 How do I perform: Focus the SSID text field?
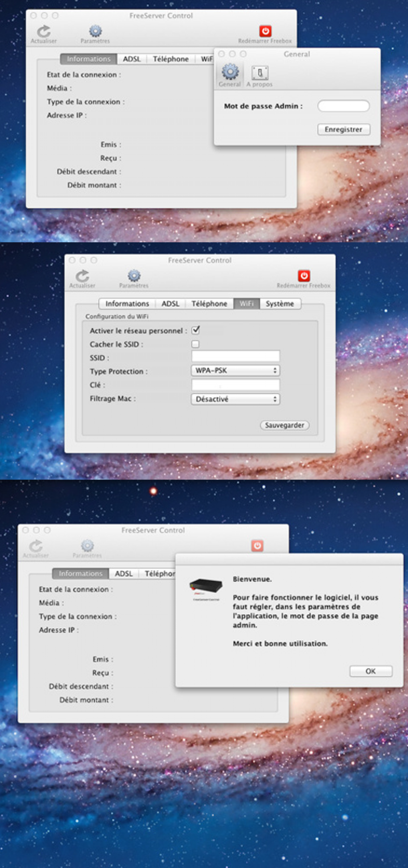coord(236,356)
